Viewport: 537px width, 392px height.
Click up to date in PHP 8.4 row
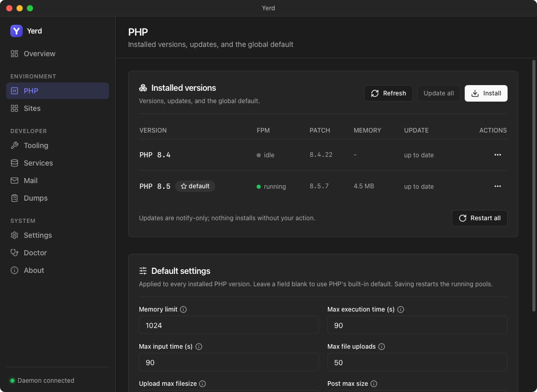419,155
